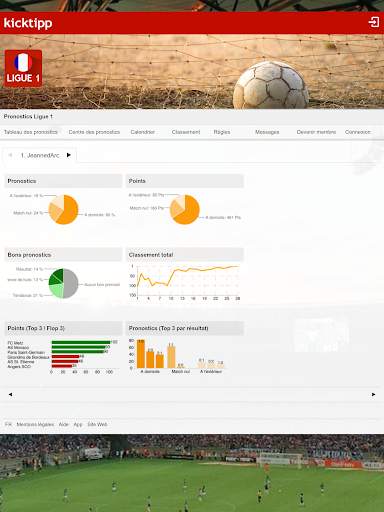This screenshot has width=384, height=512.
Task: Click the Pronostics orange pie chart
Action: pos(63,209)
